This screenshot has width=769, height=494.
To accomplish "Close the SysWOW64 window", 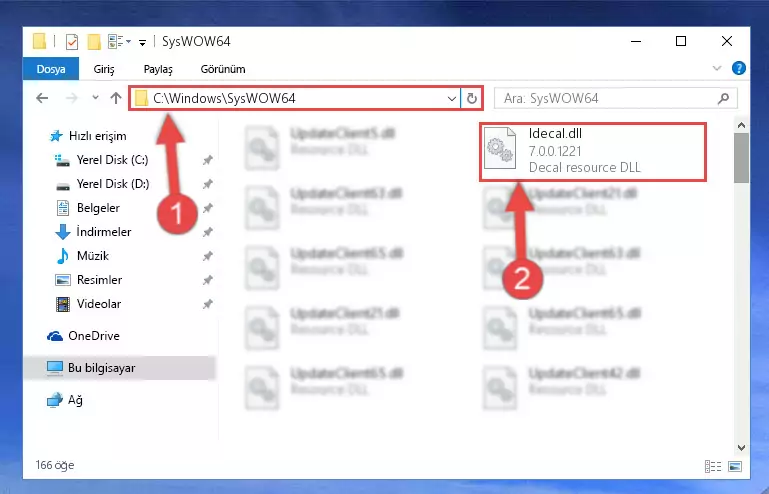I will pyautogui.click(x=727, y=41).
